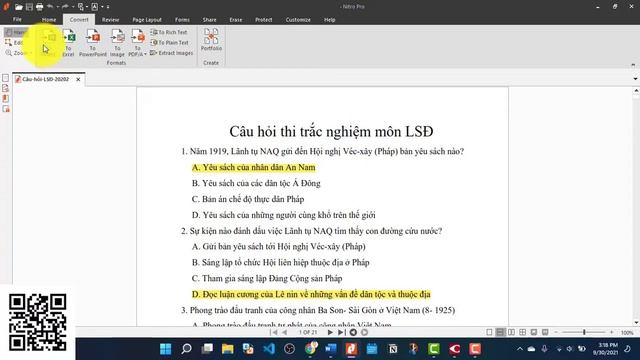Open Notion from taskbar
The image size is (640, 360).
(x=393, y=349)
